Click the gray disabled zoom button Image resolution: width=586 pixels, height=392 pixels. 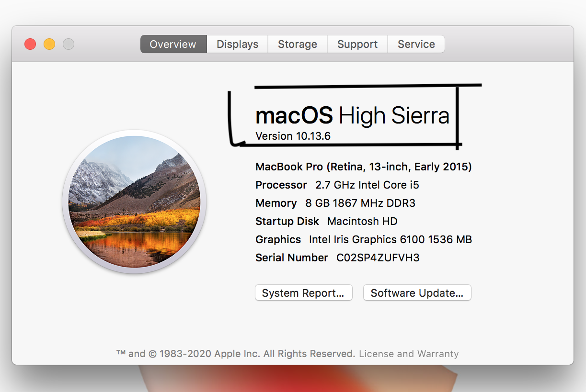[69, 44]
